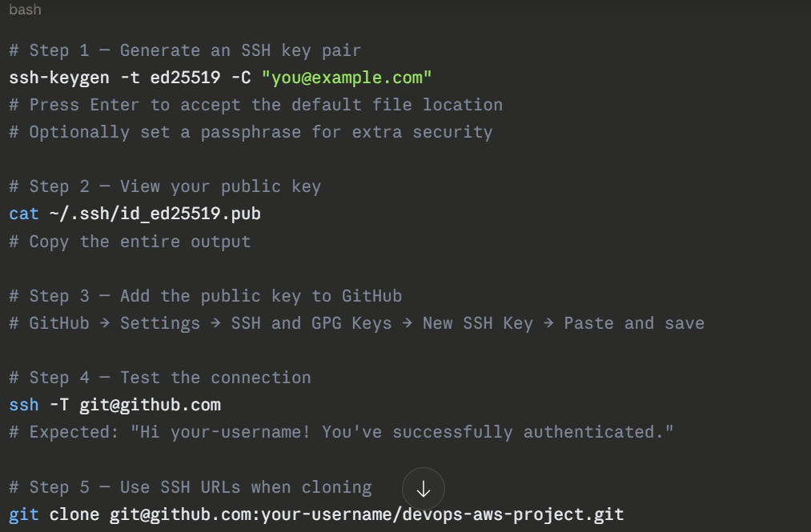Click the Step 1 comment line

pos(185,50)
